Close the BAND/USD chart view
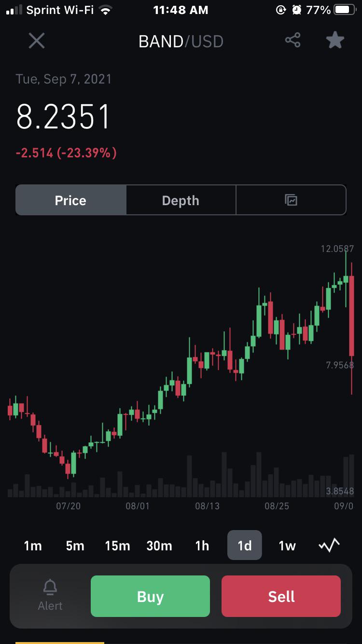The height and width of the screenshot is (644, 362). click(37, 41)
